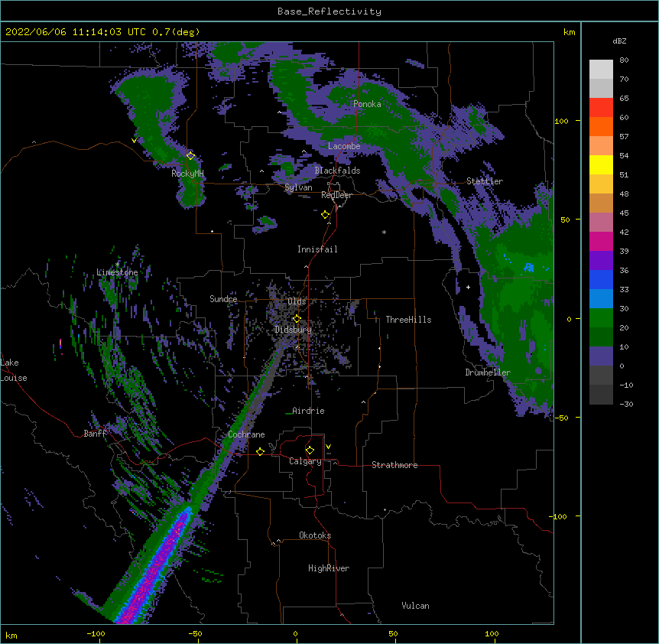The image size is (659, 644).
Task: Click the asterisk marker above Limestone label
Action: tap(117, 264)
